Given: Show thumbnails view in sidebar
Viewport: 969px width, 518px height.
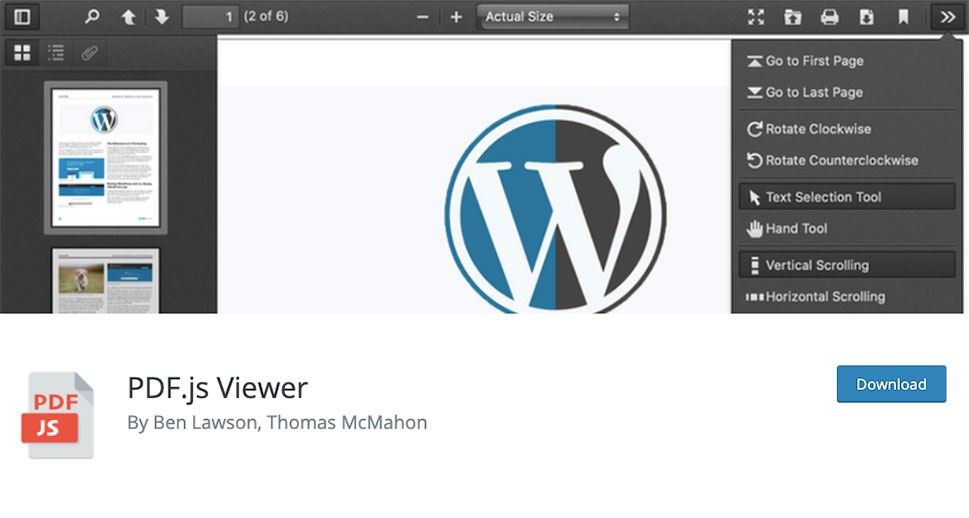Looking at the screenshot, I should pyautogui.click(x=22, y=53).
